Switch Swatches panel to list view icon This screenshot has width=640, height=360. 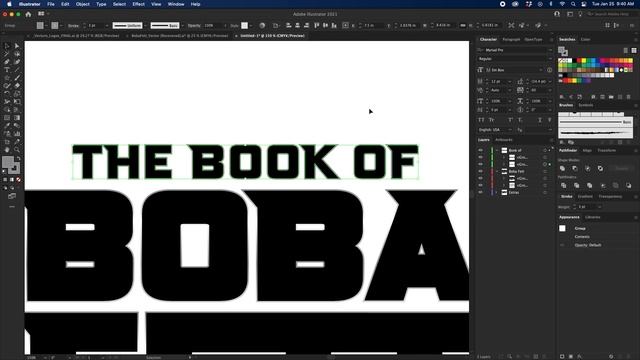point(626,50)
